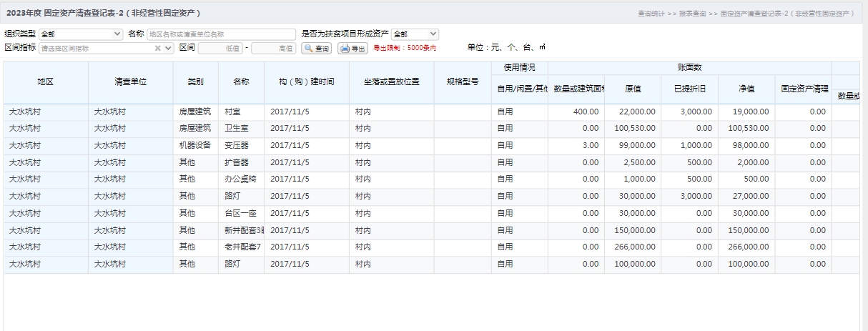Click the 固定资产清理 column header
868x331 pixels.
(804, 89)
